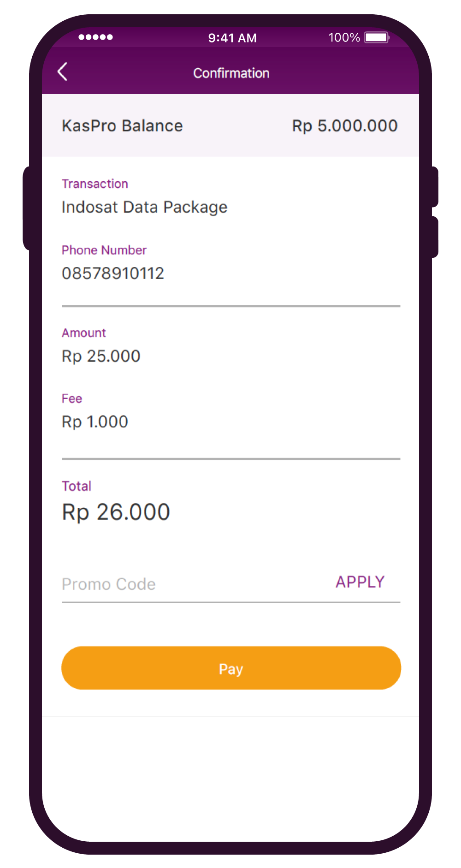Select the Rp 5.000.000 balance amount

point(345,126)
